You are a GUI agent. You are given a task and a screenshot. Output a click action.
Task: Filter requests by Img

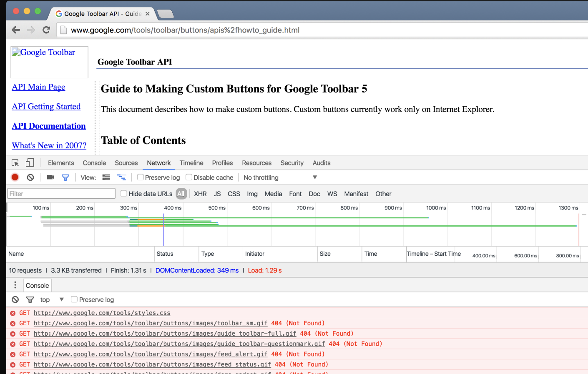[x=252, y=194]
